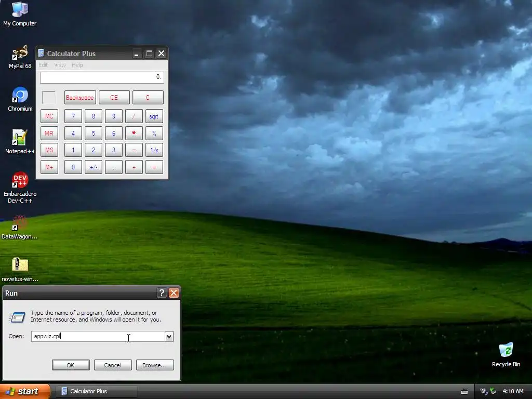Select the novetus-win zip folder icon
The width and height of the screenshot is (532, 399).
pyautogui.click(x=20, y=270)
